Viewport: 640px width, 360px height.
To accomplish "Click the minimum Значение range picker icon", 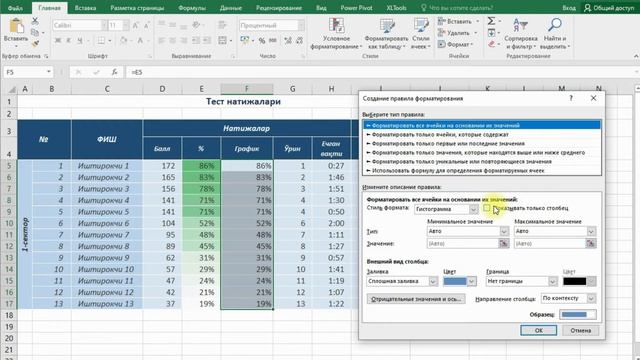I will coord(504,244).
